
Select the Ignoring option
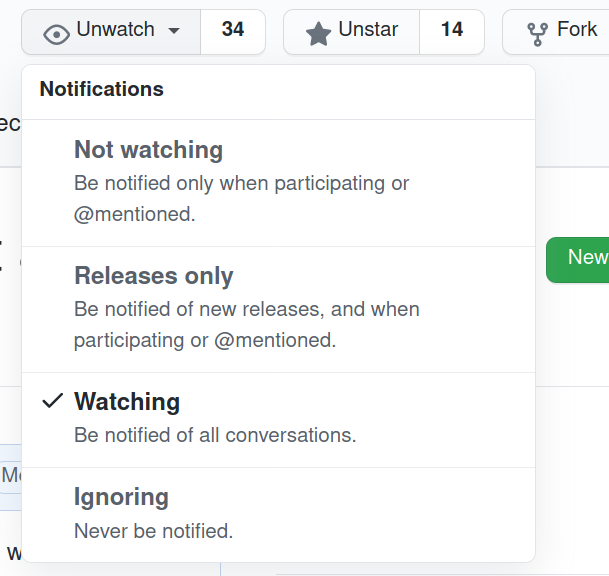[x=278, y=515]
